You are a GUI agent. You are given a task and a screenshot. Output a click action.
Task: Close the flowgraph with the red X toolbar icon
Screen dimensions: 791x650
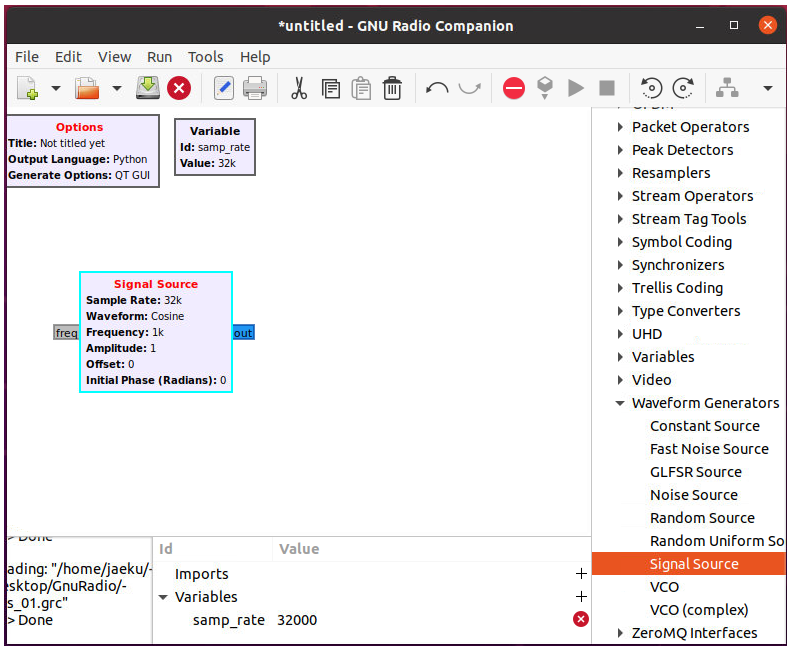click(179, 88)
